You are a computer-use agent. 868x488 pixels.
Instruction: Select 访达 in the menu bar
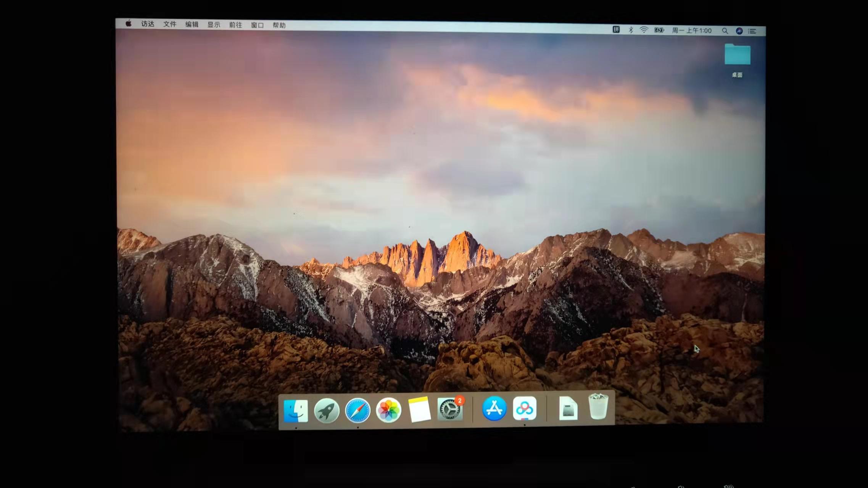pyautogui.click(x=147, y=24)
